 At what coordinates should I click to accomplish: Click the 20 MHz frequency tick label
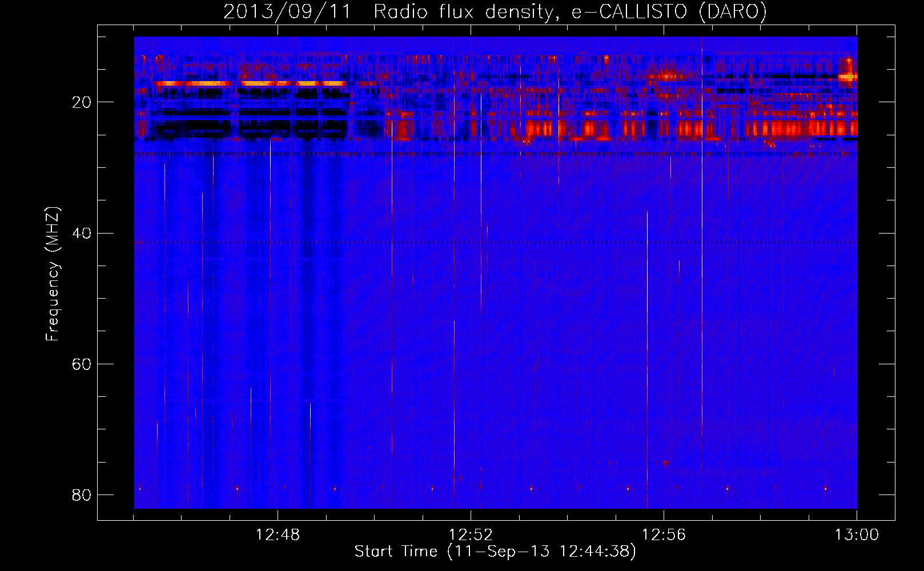pos(82,102)
